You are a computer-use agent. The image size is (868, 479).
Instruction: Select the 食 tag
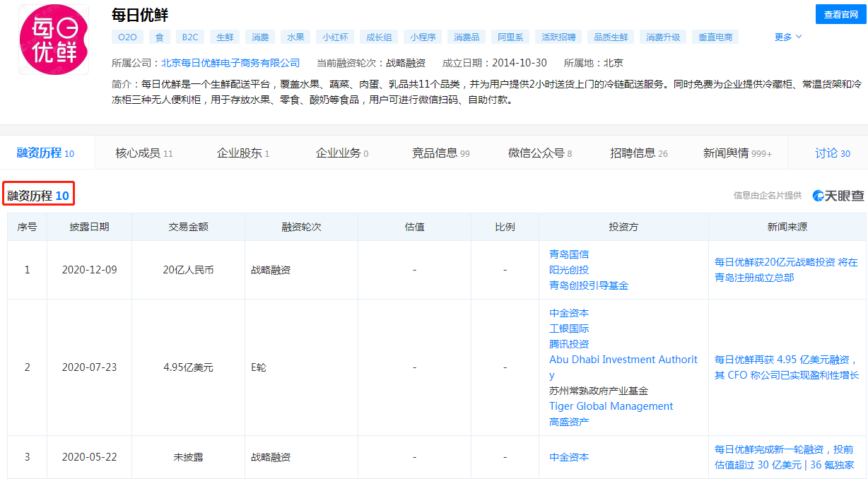160,37
